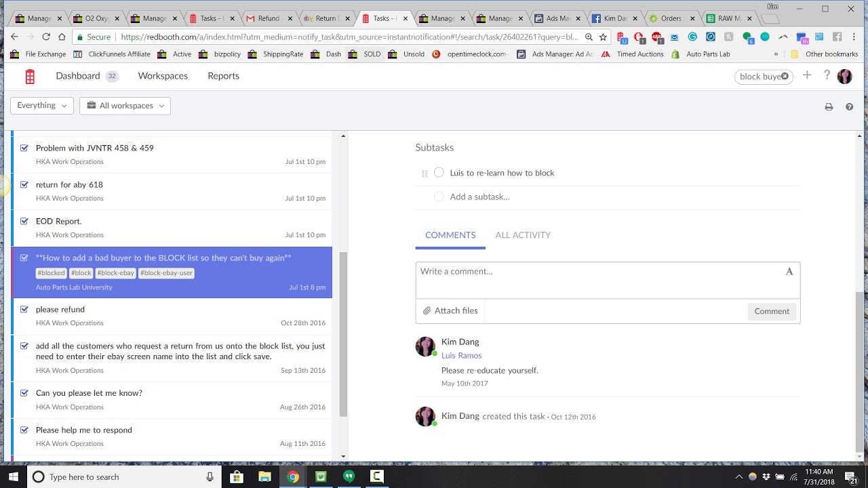Open the Everything filter dropdown

[42, 106]
